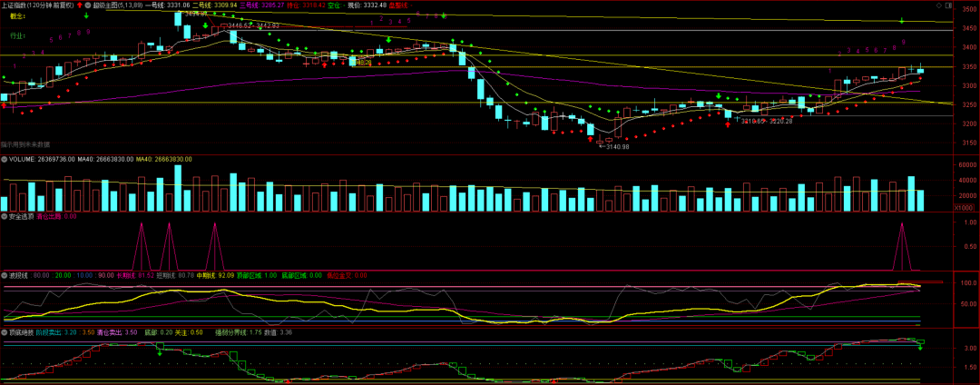Image resolution: width=980 pixels, height=385 pixels.
Task: Click the 低位金叉: 0.00 readout
Action: coord(347,275)
